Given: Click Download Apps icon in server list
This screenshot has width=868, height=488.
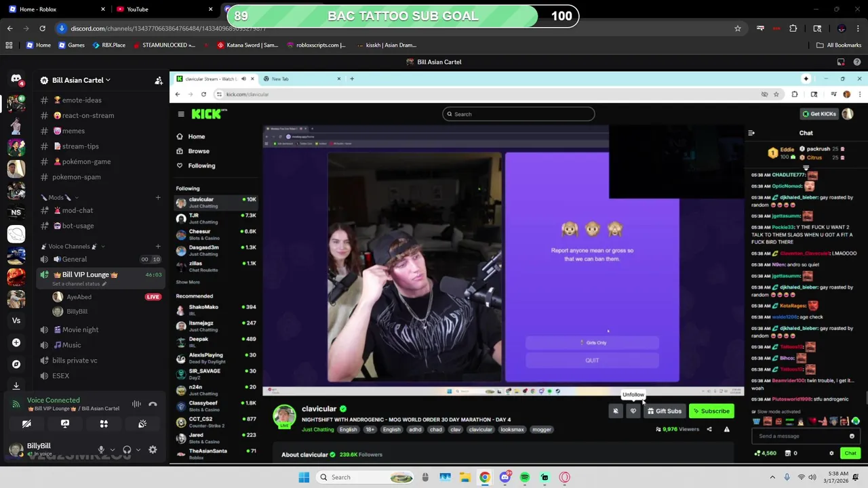Looking at the screenshot, I should point(16,386).
